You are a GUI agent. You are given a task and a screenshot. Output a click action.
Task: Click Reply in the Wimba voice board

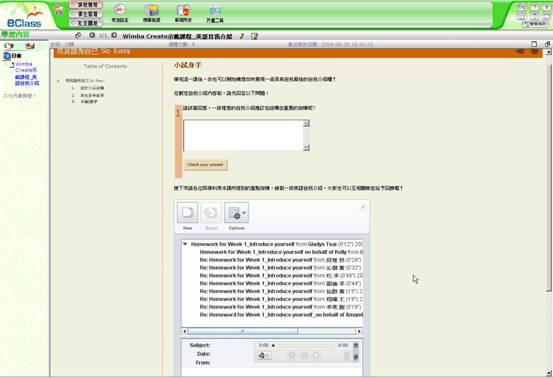click(211, 213)
